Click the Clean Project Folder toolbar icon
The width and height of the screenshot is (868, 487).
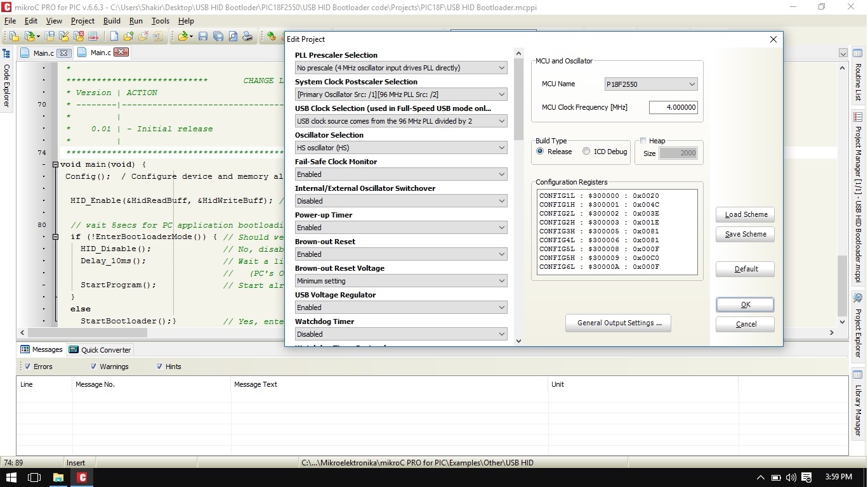click(93, 36)
